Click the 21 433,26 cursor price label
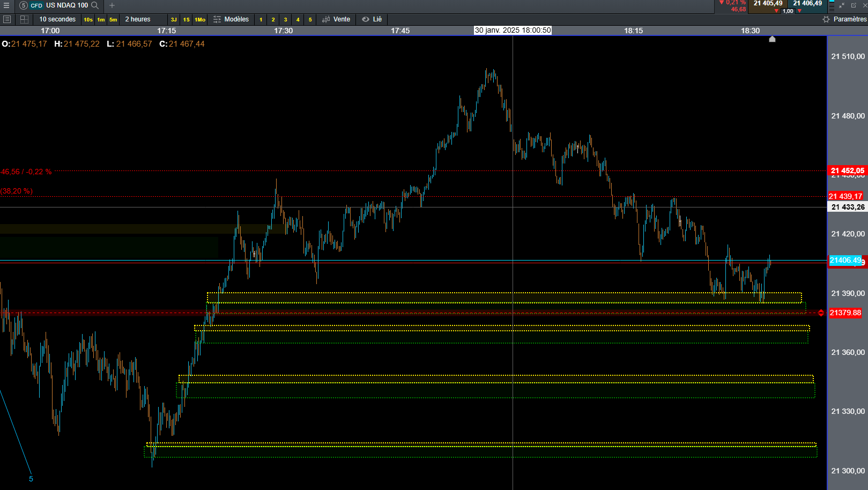Screen dimensions: 868x490 point(848,207)
